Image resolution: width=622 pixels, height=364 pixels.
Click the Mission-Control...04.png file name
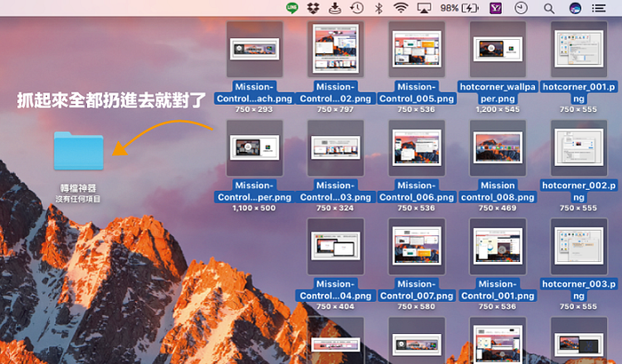pyautogui.click(x=336, y=289)
